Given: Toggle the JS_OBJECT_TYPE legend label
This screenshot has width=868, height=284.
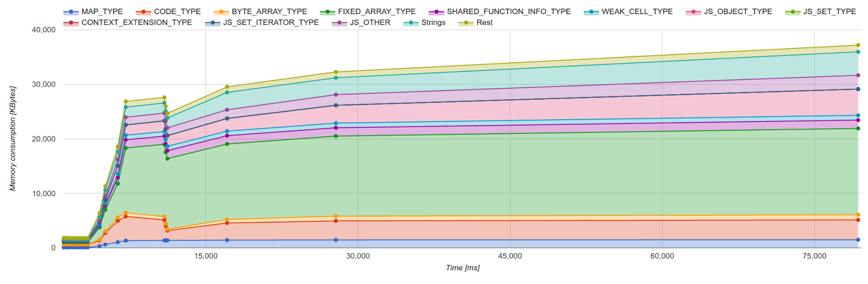Looking at the screenshot, I should (738, 11).
